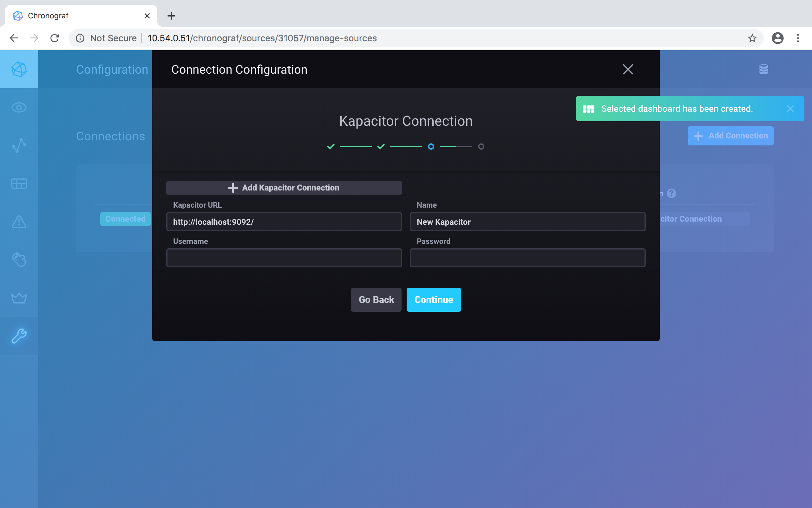
Task: Open Host List via the eye icon
Action: tap(19, 108)
